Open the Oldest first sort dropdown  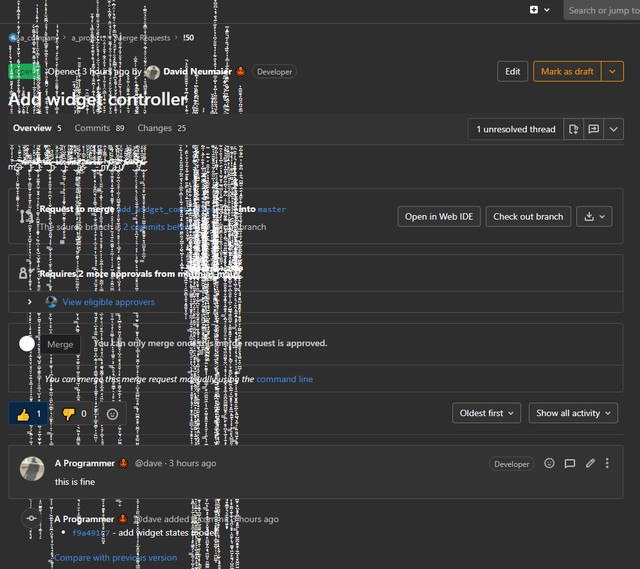[x=486, y=413]
